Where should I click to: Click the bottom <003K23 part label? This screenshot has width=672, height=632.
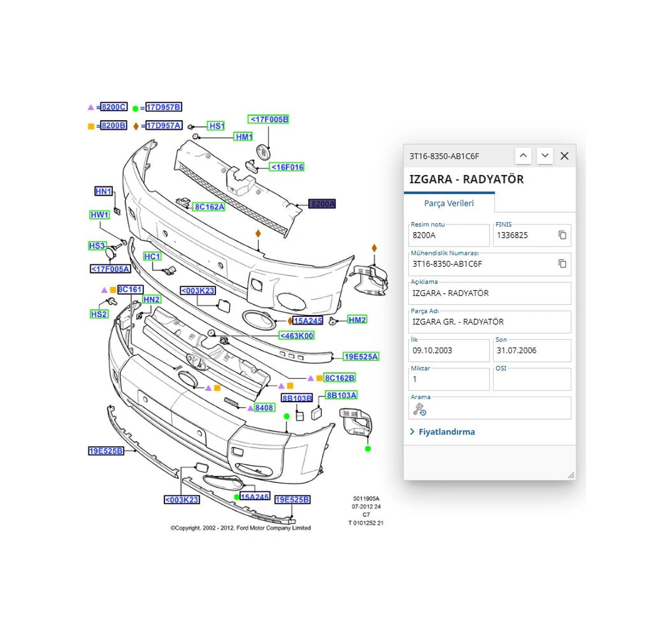[182, 500]
